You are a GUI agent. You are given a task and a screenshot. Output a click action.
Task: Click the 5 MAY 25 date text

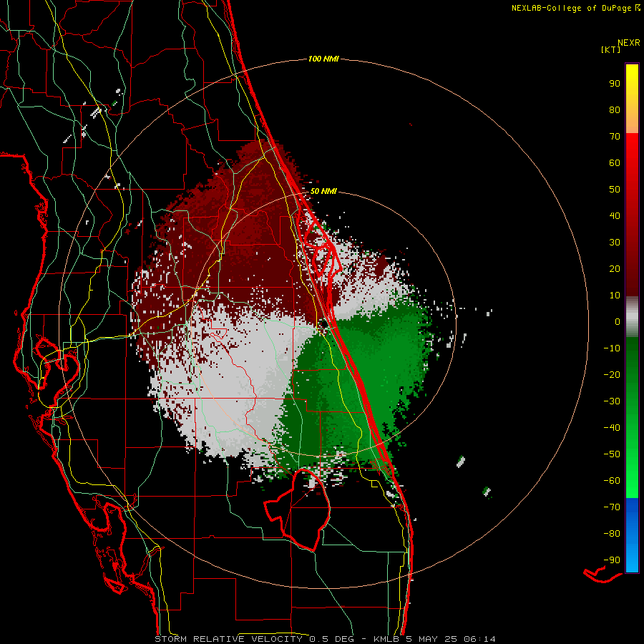tap(431, 639)
